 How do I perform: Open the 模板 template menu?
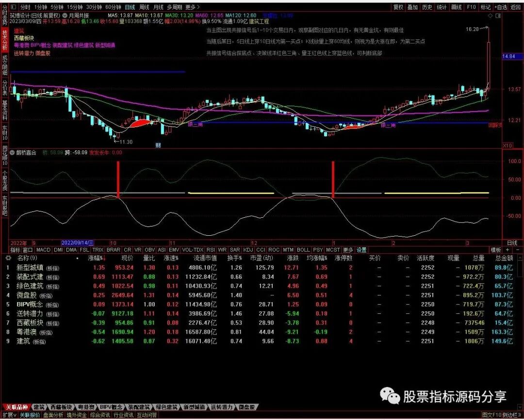coord(496,250)
